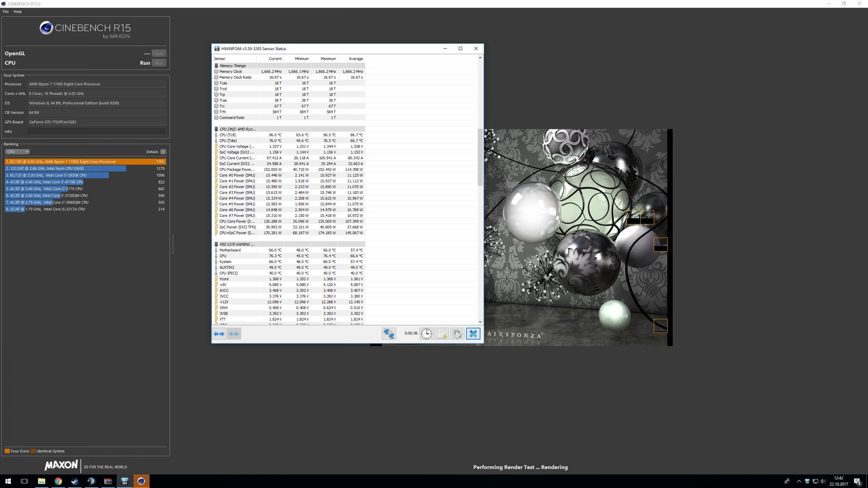Click the OpenGL Run button

click(x=159, y=53)
